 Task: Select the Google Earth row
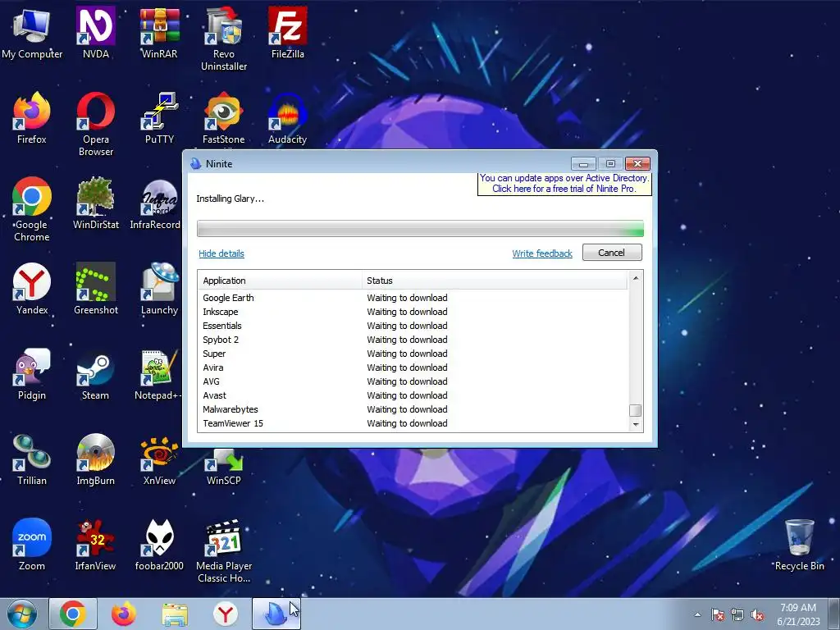[413, 298]
